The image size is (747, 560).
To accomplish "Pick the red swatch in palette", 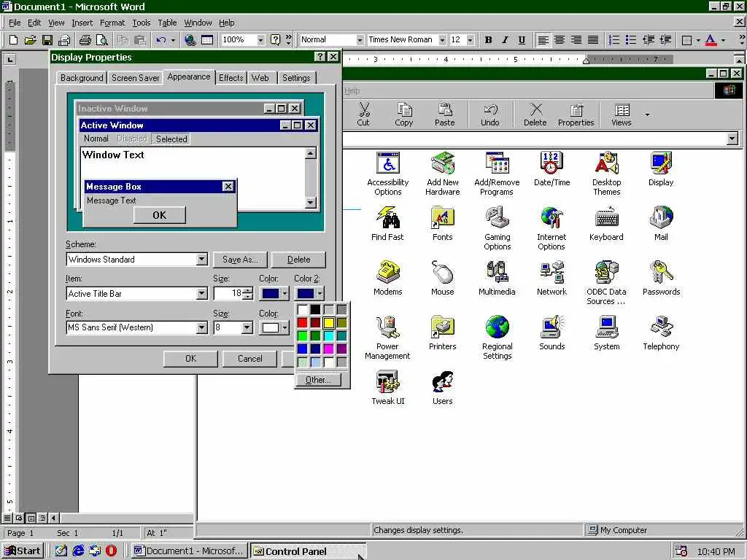I will [302, 323].
